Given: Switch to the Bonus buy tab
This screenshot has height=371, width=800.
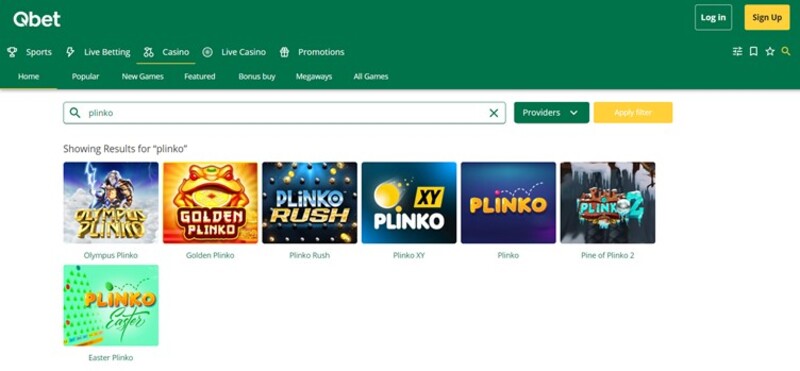Looking at the screenshot, I should 257,77.
